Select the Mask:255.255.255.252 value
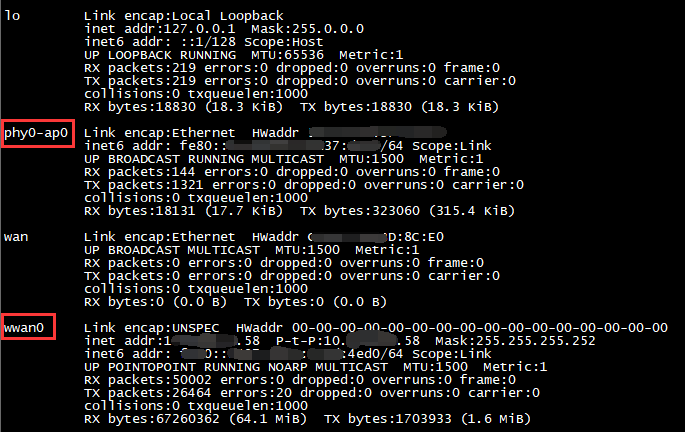Viewport: 685px width, 432px height. pos(515,341)
